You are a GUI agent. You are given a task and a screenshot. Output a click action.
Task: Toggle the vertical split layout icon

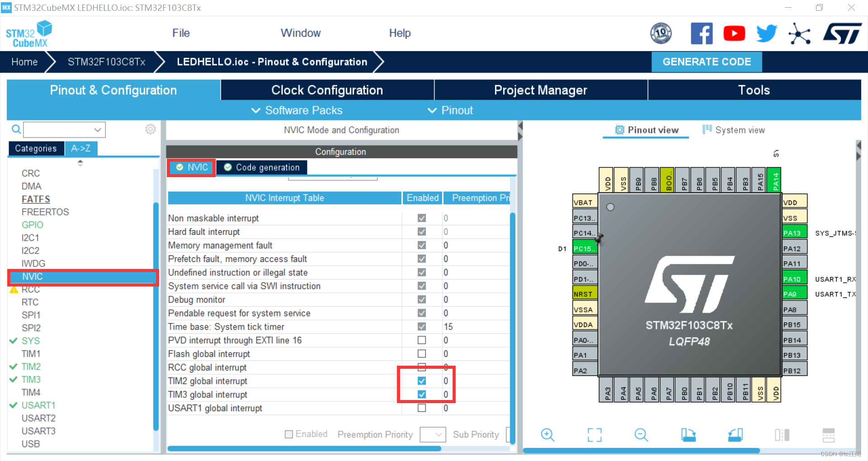click(782, 435)
